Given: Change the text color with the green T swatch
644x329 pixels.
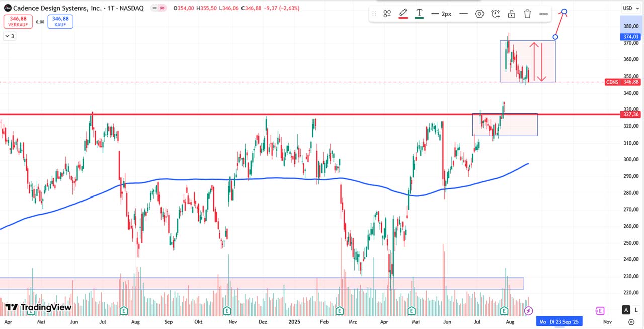Looking at the screenshot, I should coord(419,14).
